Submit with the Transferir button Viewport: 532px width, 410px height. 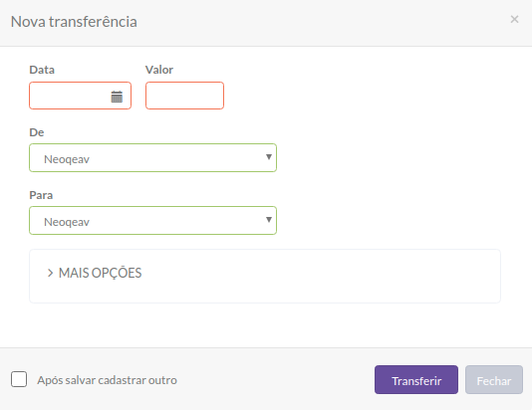pos(416,380)
